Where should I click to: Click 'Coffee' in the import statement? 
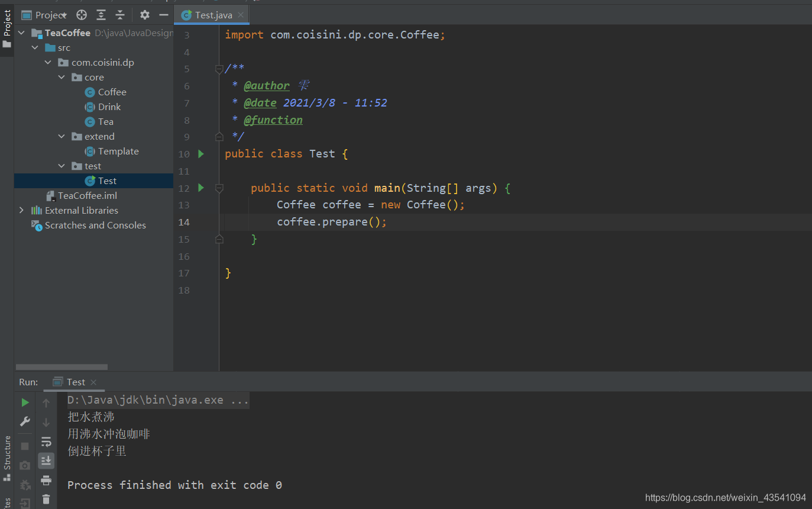point(419,35)
